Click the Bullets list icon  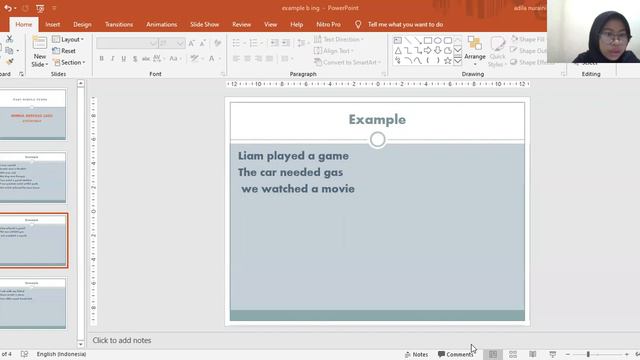tap(236, 43)
